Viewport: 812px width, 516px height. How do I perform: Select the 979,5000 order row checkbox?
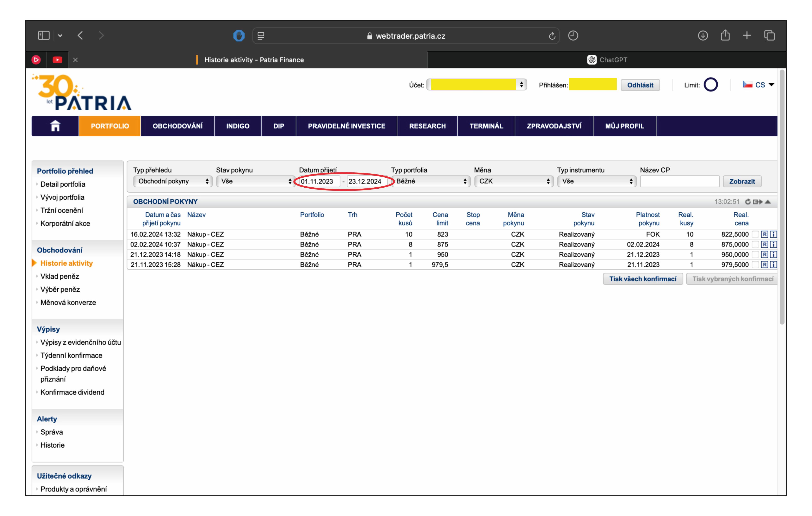[x=755, y=265]
